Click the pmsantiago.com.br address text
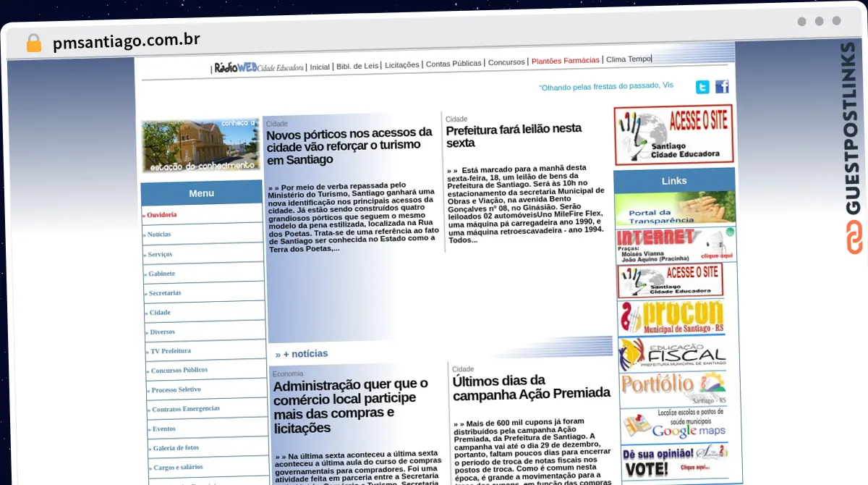Image resolution: width=868 pixels, height=485 pixels. [127, 41]
